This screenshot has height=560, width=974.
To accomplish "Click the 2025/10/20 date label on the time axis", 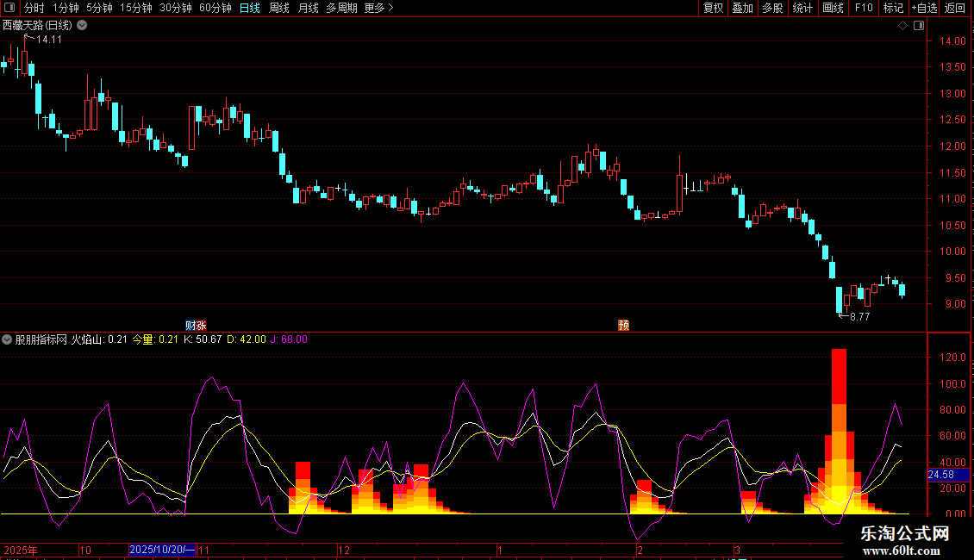I will pos(162,550).
